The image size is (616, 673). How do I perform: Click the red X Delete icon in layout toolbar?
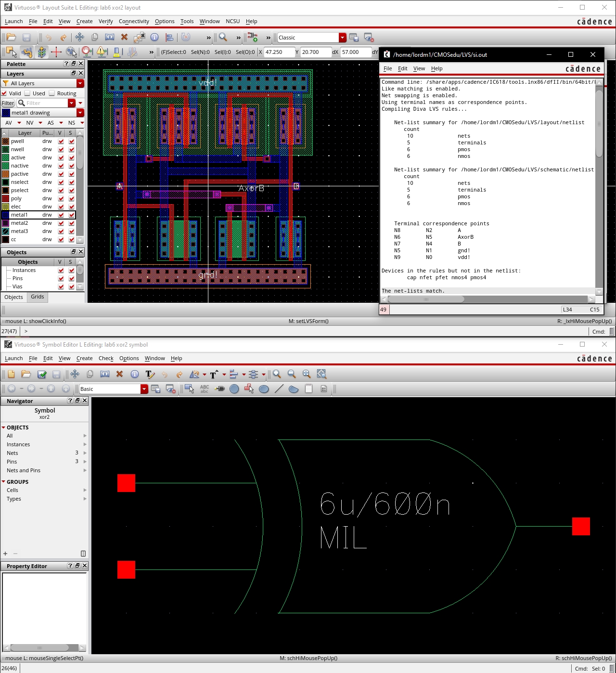tap(124, 38)
